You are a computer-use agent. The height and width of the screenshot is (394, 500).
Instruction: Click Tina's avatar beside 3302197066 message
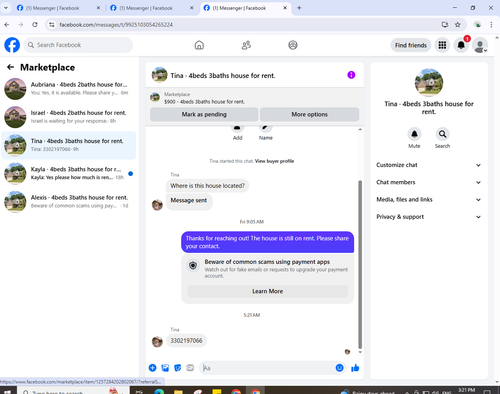[x=157, y=342]
